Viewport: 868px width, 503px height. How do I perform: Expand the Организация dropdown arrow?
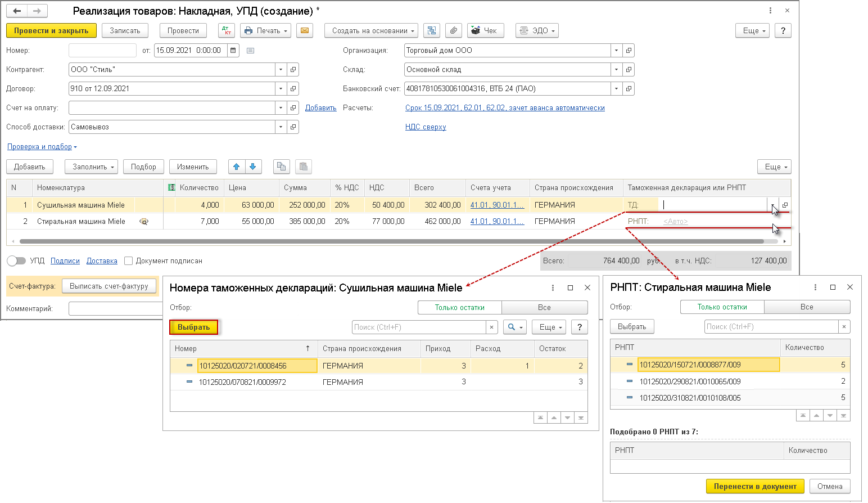(x=616, y=50)
